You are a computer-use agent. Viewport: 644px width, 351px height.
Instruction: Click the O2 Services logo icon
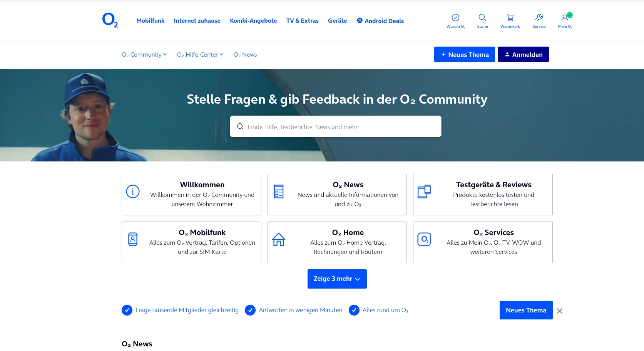pyautogui.click(x=424, y=239)
